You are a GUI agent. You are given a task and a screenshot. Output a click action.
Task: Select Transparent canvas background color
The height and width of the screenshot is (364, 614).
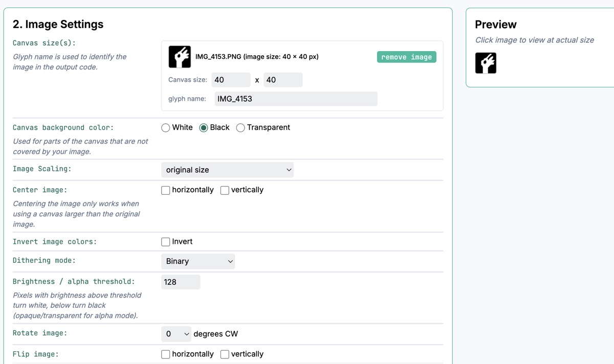coord(240,128)
